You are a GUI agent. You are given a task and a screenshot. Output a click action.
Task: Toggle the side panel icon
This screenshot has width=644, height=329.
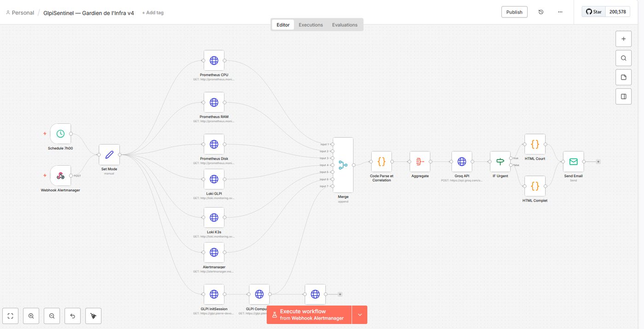pos(623,97)
